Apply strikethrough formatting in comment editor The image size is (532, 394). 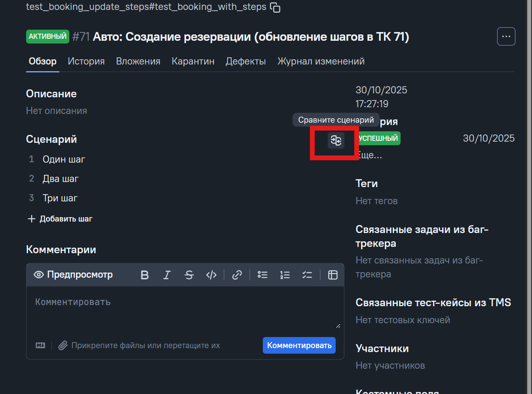tap(189, 275)
